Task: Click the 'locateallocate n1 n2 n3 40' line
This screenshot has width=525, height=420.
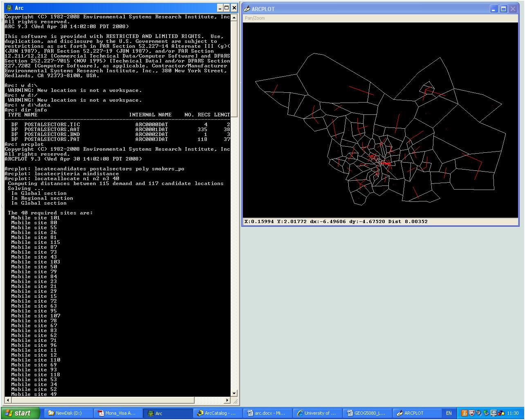Action: (x=62, y=179)
